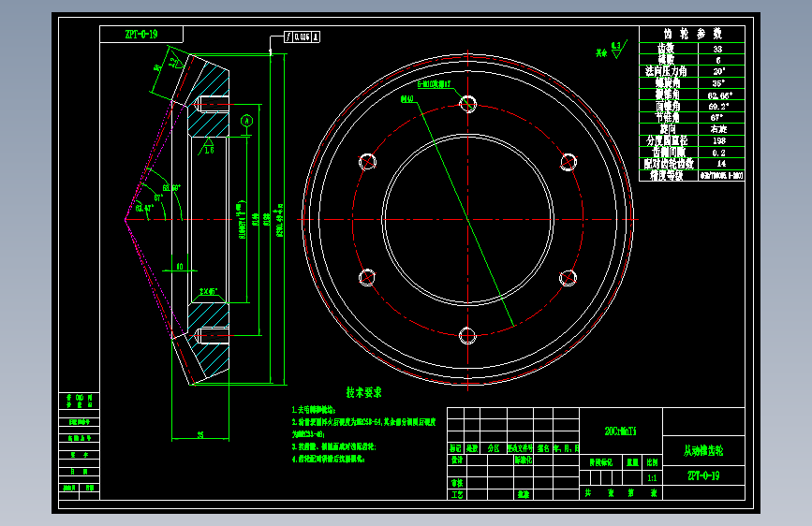Click the 标记 cell in the revision table
Viewport: 812px width, 526px height.
click(x=456, y=448)
